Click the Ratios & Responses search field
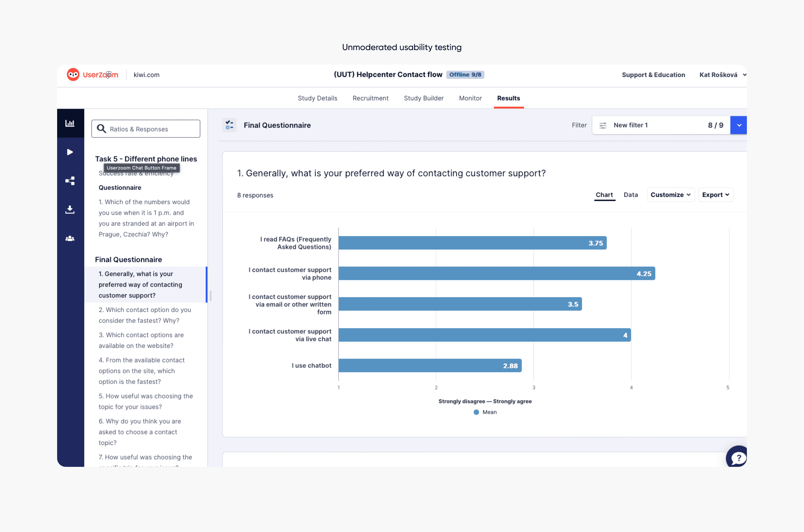Viewport: 804px width, 532px height. pos(146,129)
